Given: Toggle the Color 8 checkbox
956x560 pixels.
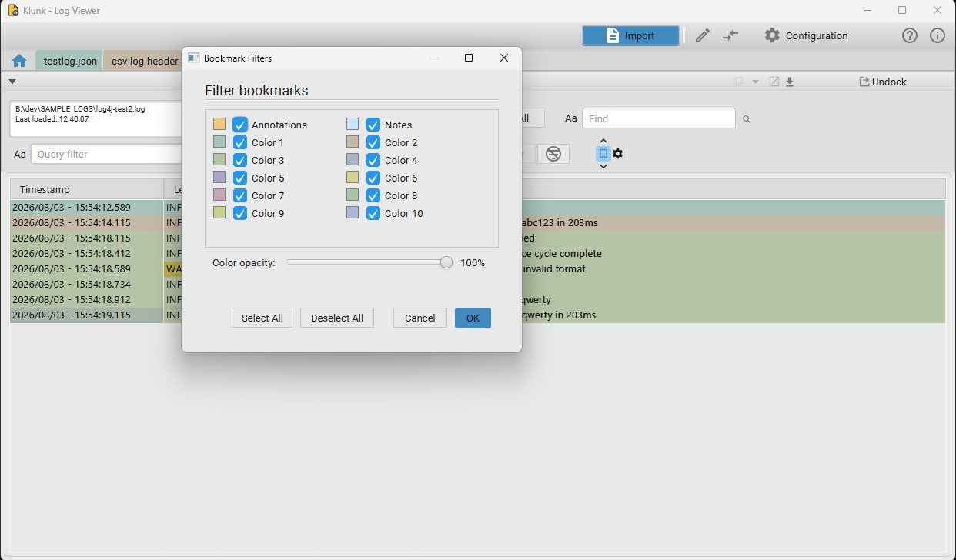Looking at the screenshot, I should click(x=373, y=195).
